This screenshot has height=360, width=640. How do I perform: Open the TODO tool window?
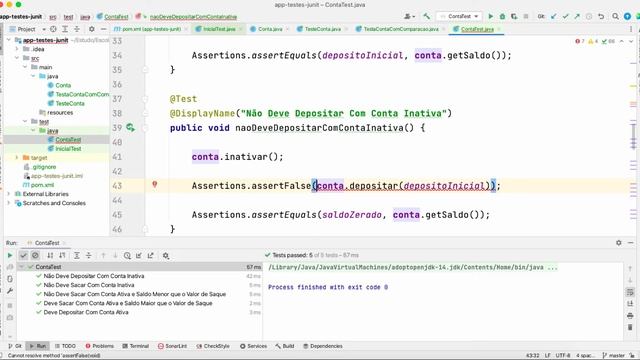[65, 346]
